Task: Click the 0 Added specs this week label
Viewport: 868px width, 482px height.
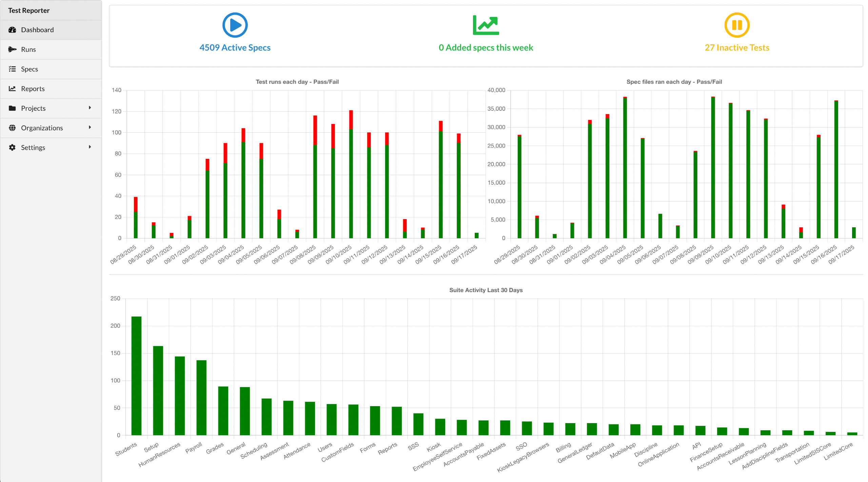Action: (486, 47)
